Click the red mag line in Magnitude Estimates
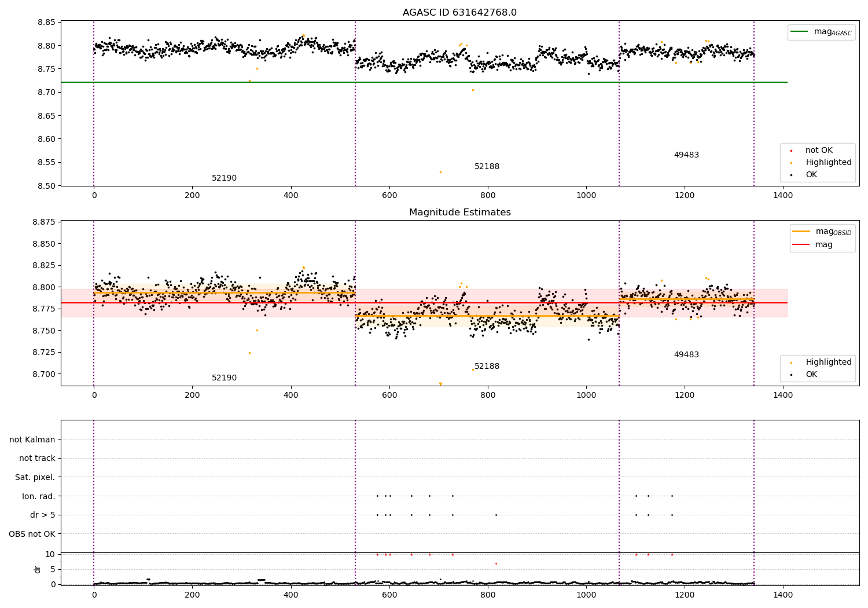Screen dimensions: 868x608 pyautogui.click(x=424, y=303)
